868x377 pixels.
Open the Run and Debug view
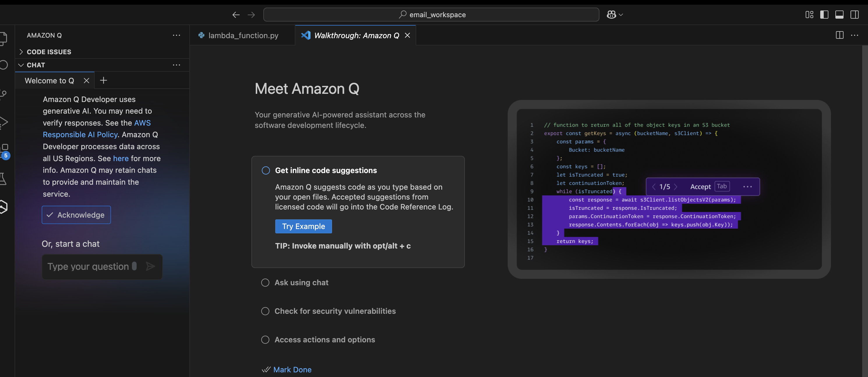3,122
